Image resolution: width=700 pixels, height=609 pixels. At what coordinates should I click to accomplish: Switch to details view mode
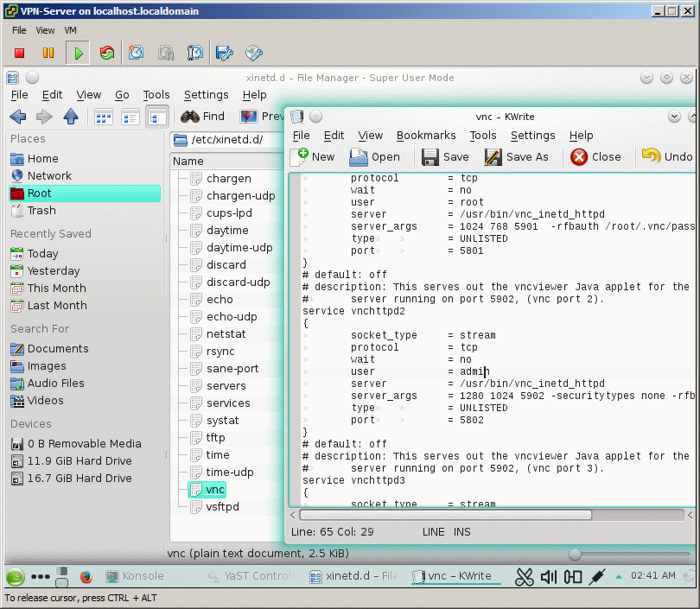[130, 117]
